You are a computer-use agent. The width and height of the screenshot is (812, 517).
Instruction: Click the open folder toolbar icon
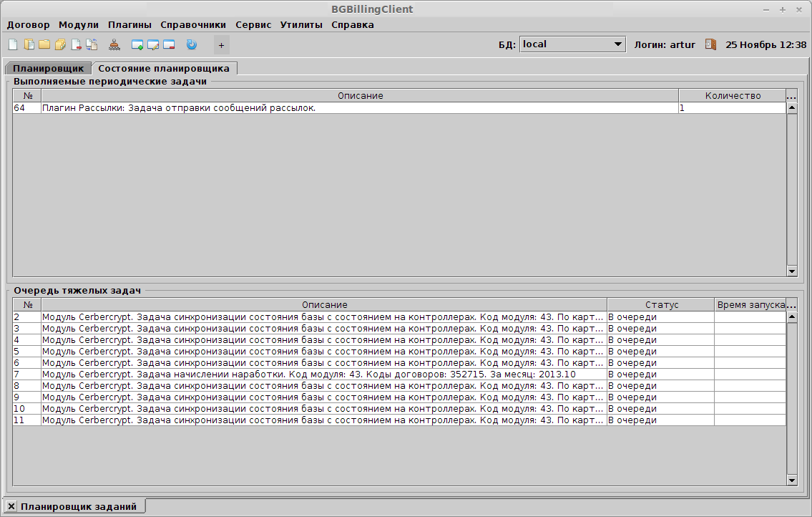44,44
